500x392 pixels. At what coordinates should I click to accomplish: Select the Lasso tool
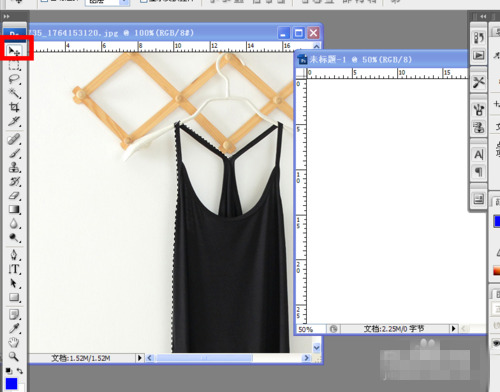pos(14,79)
